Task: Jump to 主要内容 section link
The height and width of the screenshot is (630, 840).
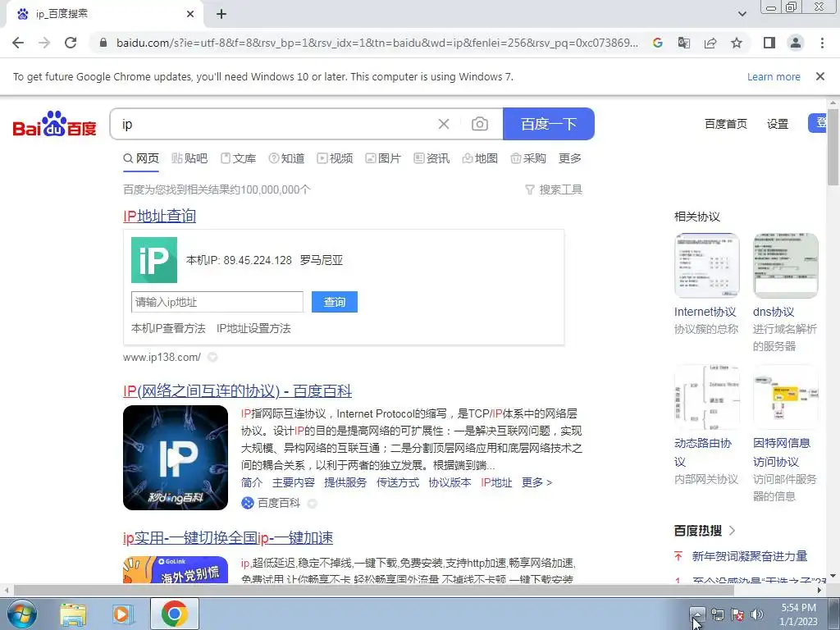Action: [x=294, y=482]
